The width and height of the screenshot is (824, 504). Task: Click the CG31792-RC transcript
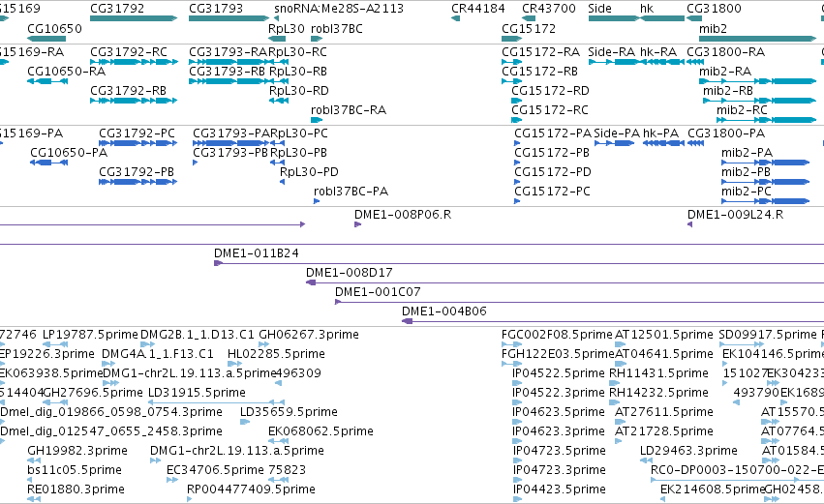(134, 62)
